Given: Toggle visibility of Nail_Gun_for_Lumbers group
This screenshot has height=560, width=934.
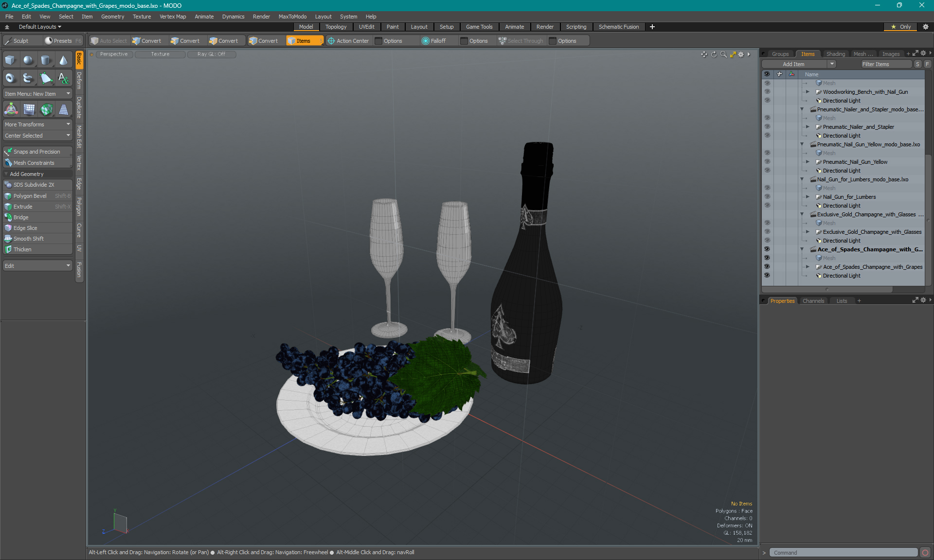Looking at the screenshot, I should click(767, 197).
